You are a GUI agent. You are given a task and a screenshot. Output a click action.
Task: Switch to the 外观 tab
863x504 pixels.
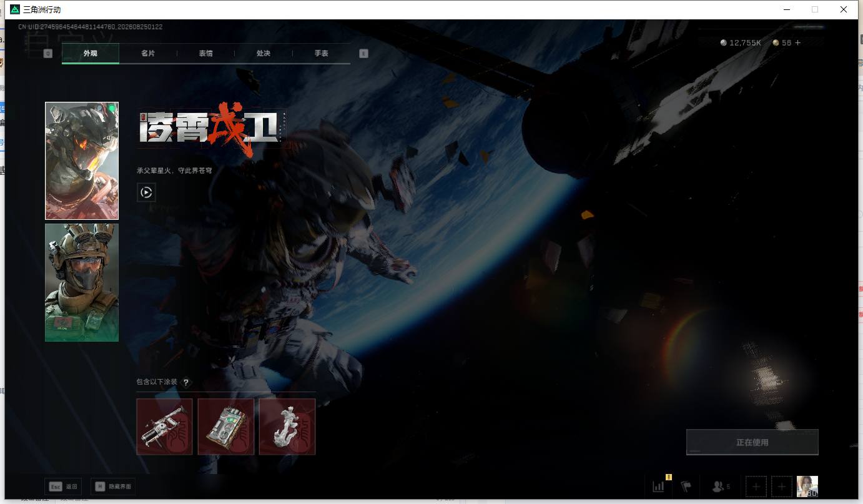[x=91, y=54]
